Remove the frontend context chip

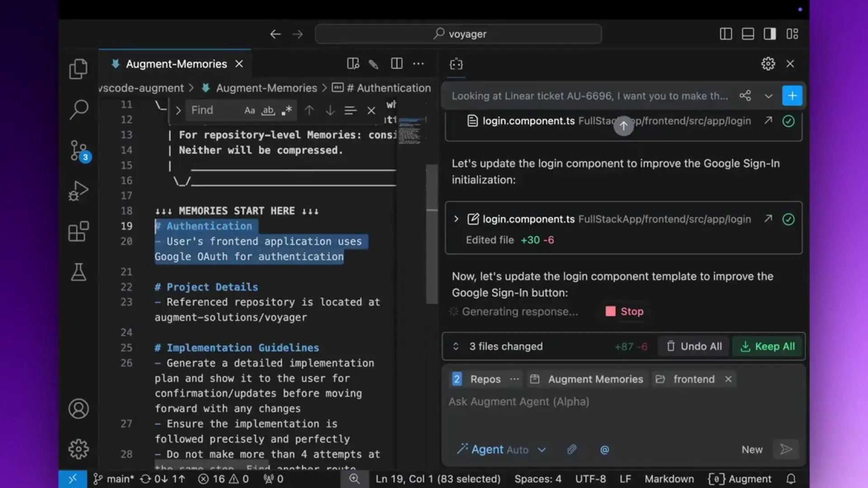point(728,379)
